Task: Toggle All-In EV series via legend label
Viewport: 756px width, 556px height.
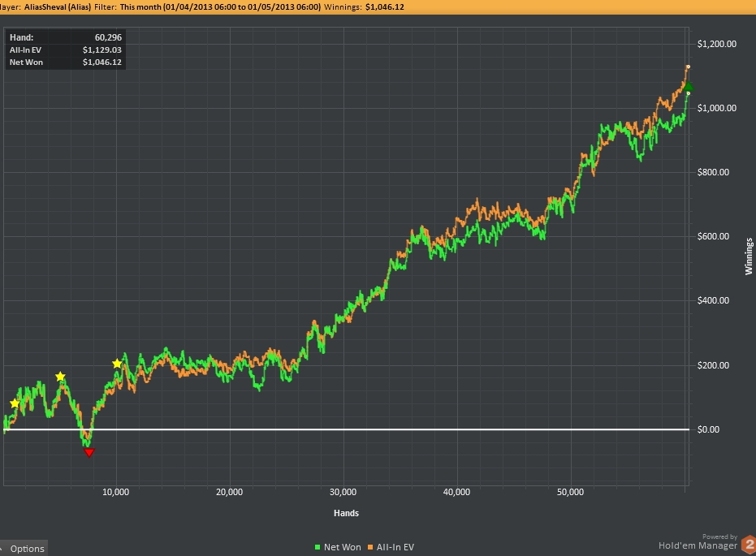Action: pyautogui.click(x=395, y=547)
